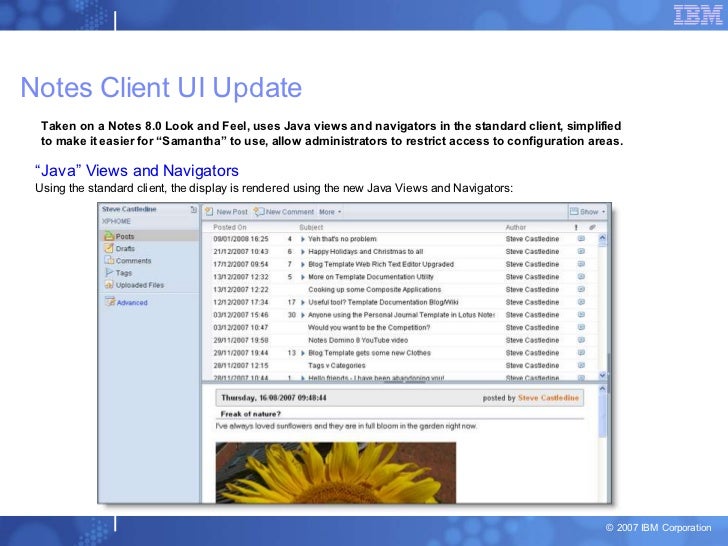Click the Drafts pencil icon
The image size is (728, 546).
click(x=109, y=248)
